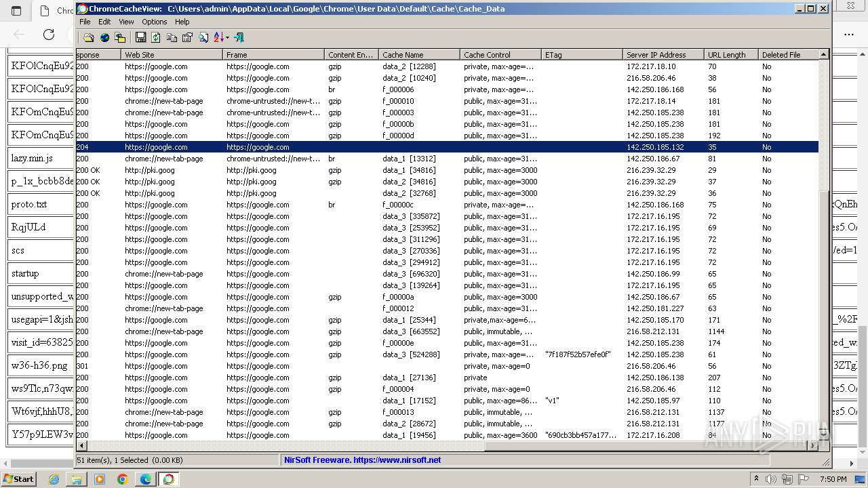Open the File menu
Screen dimensions: 868x488
click(85, 22)
